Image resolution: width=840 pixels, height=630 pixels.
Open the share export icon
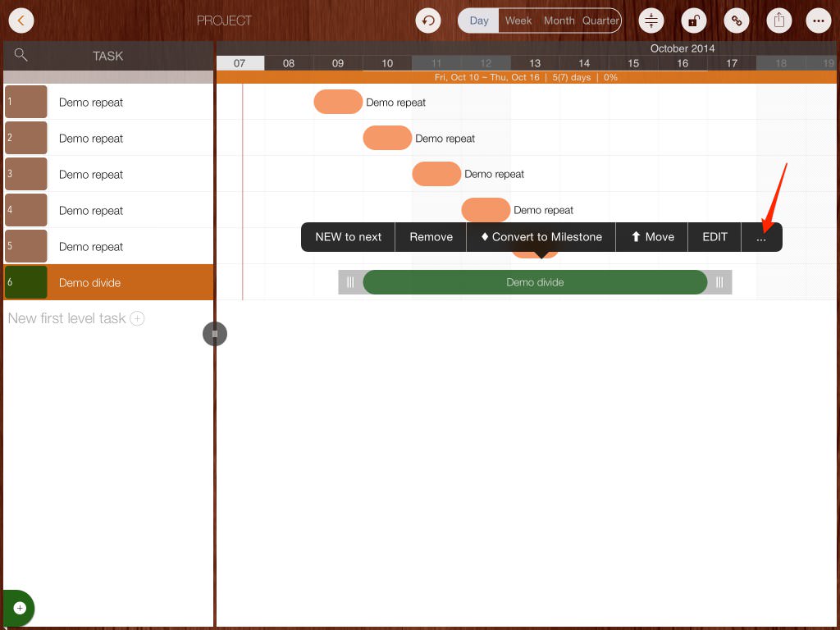pyautogui.click(x=781, y=21)
